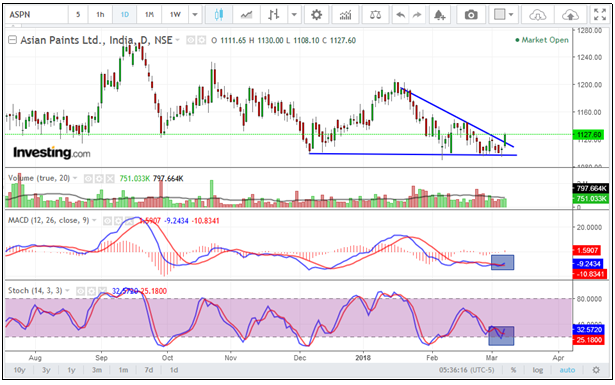Open main series format settings icon
Viewport: 615px width, 385px height.
pyautogui.click(x=202, y=40)
